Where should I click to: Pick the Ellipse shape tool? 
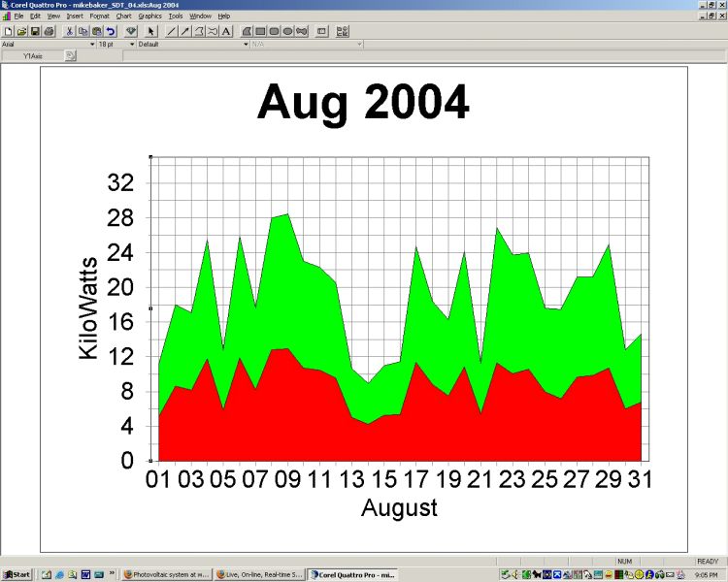[x=288, y=31]
